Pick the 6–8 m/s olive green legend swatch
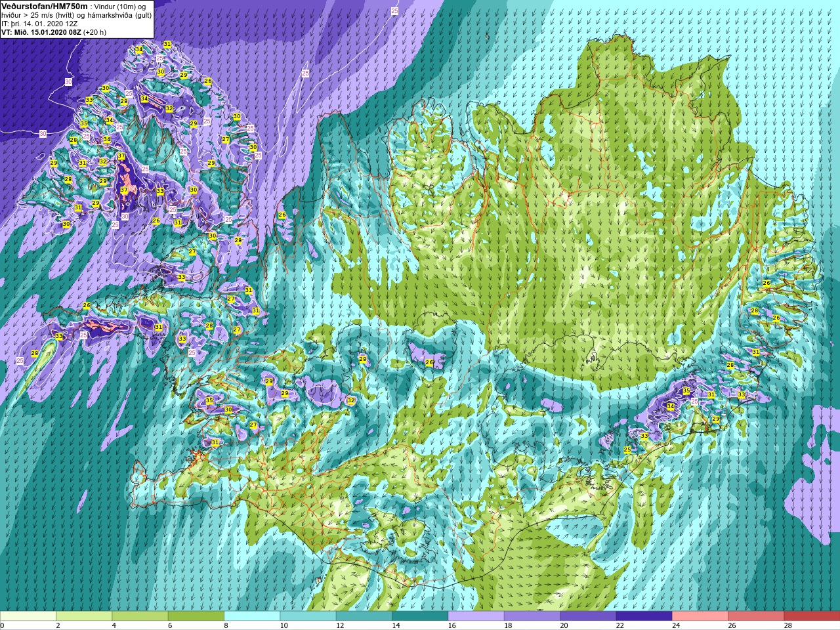The height and width of the screenshot is (630, 840). [x=196, y=616]
